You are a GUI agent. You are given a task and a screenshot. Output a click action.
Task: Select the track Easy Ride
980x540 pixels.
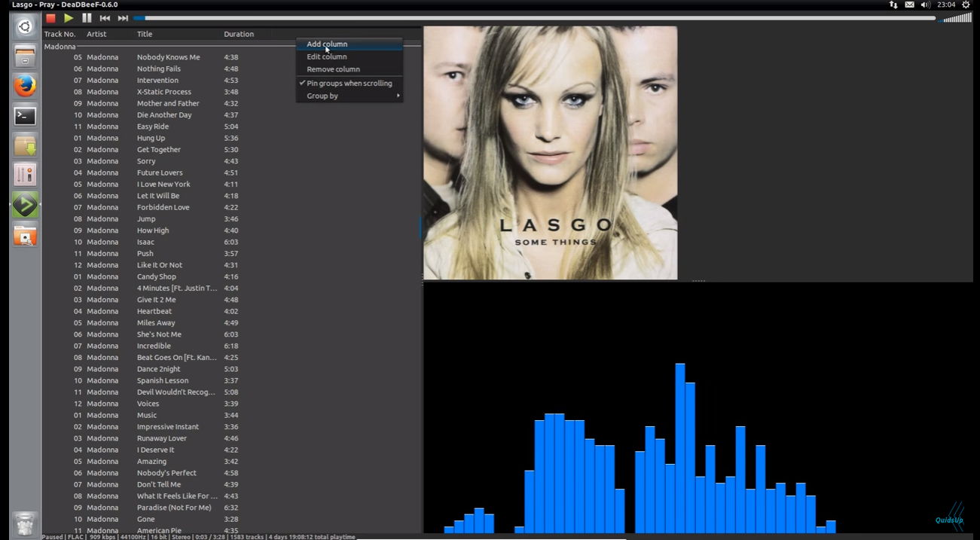231,127
